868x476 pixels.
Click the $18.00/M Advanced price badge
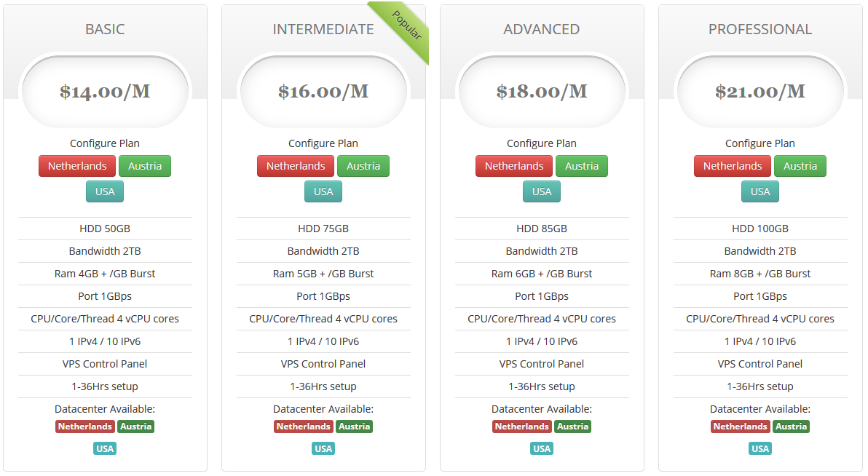click(x=542, y=92)
